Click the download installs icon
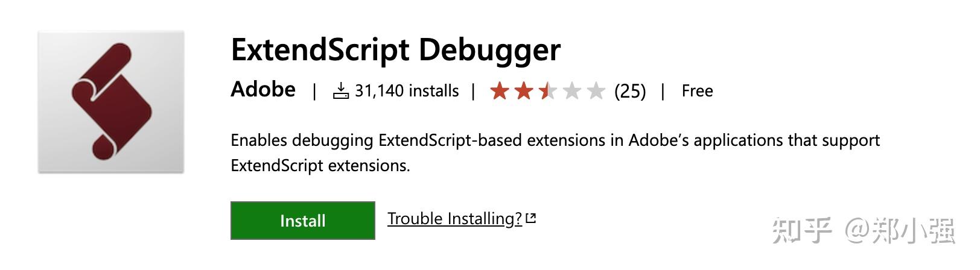The width and height of the screenshot is (980, 270). (x=341, y=91)
